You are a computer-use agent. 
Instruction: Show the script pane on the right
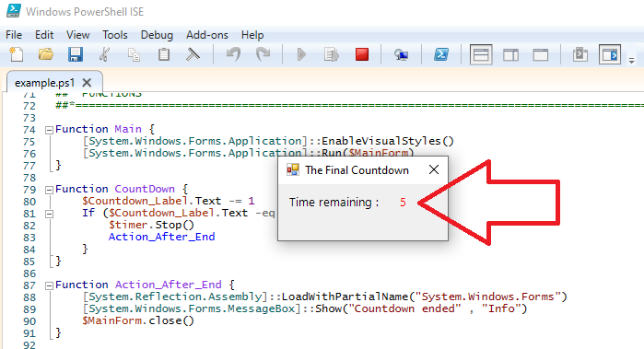point(511,54)
